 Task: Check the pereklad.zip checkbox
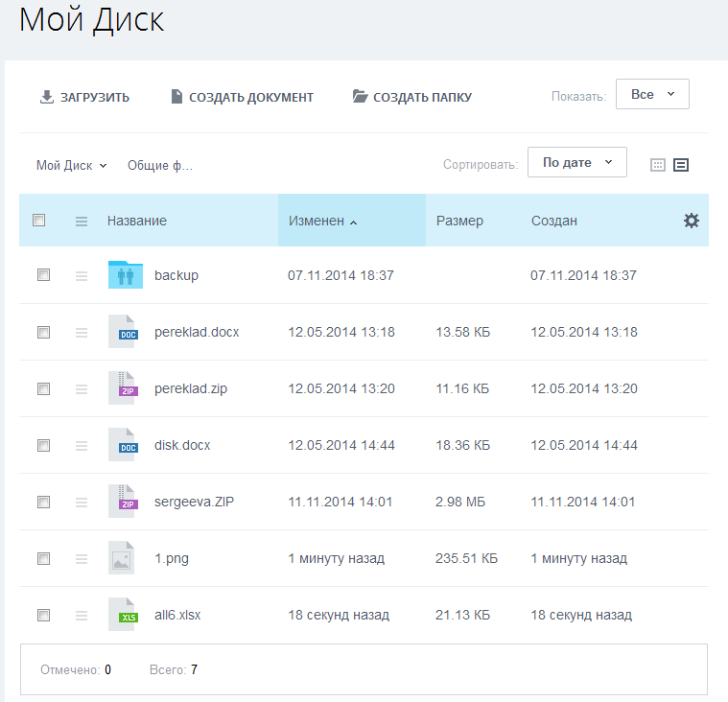click(44, 388)
